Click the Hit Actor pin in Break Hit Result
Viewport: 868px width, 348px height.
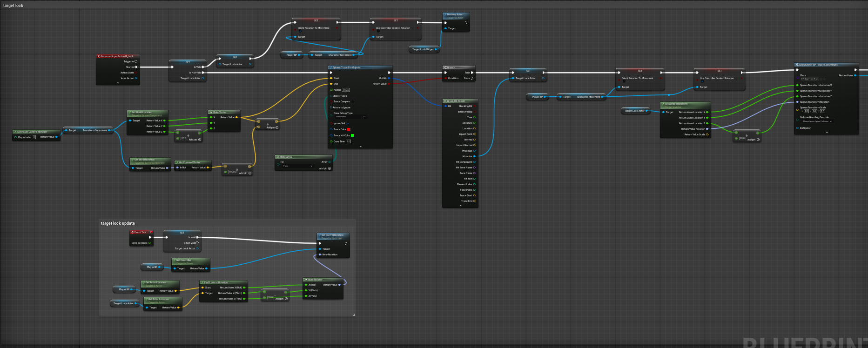tap(475, 156)
